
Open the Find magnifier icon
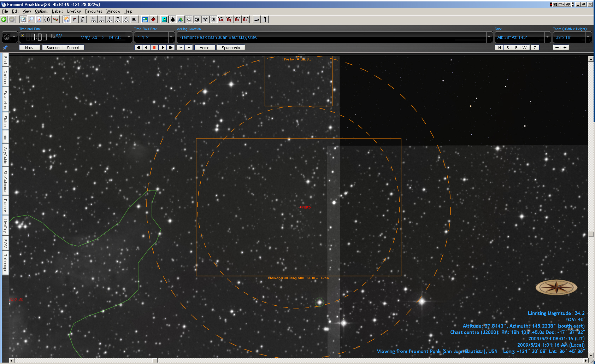pyautogui.click(x=31, y=19)
